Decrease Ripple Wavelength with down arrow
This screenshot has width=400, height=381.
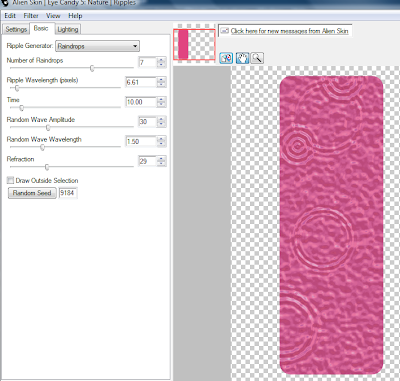161,85
